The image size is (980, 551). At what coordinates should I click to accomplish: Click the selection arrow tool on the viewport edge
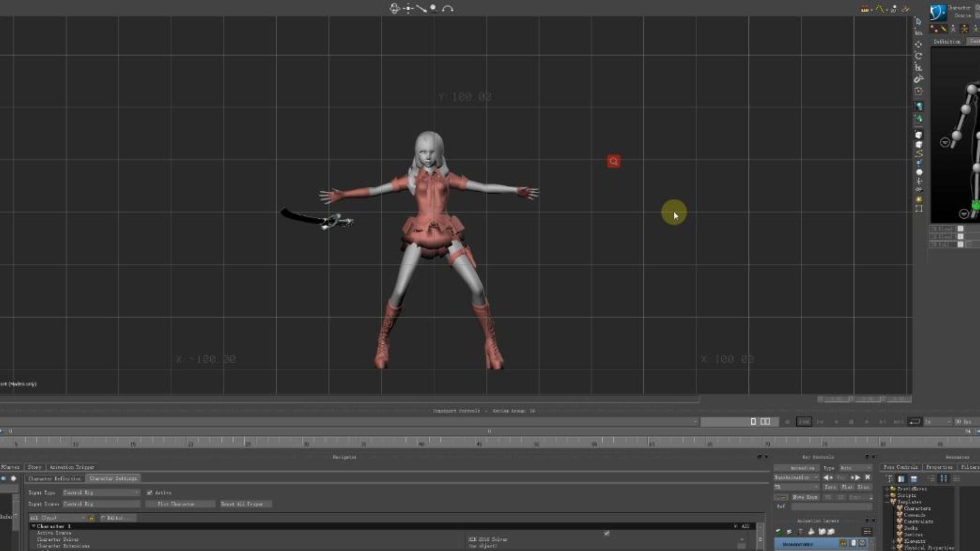(919, 22)
